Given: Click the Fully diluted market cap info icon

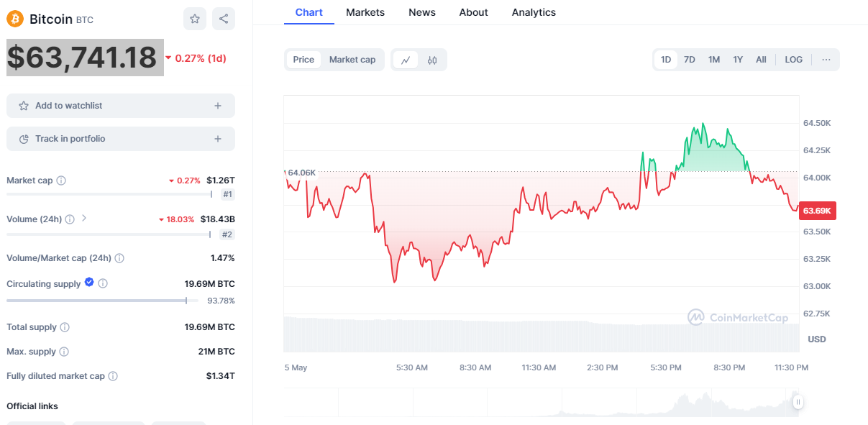Looking at the screenshot, I should 113,376.
